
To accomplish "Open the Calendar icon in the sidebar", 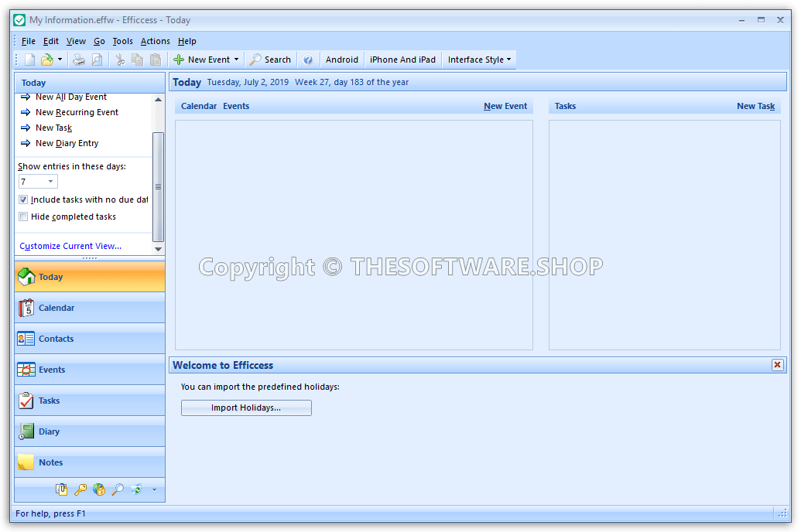I will point(26,308).
